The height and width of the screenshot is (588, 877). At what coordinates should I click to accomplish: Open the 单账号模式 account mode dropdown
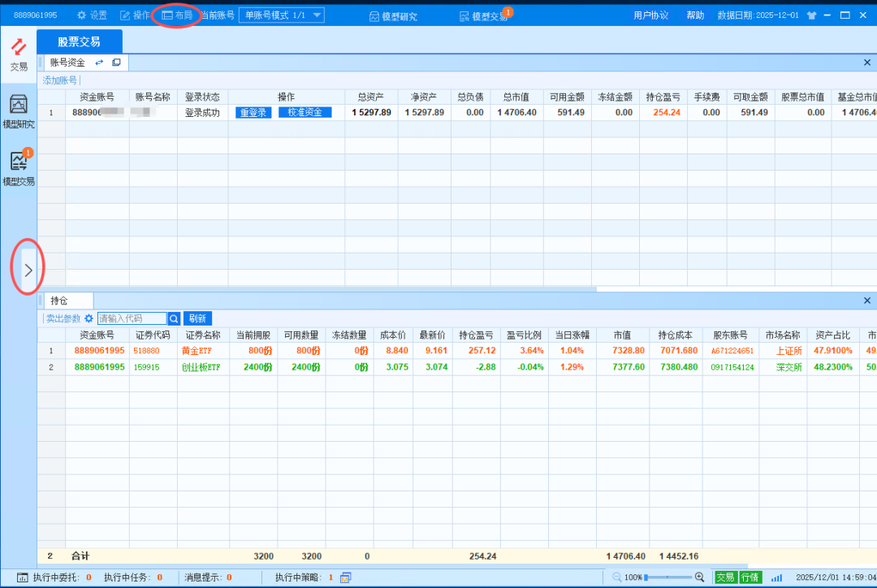point(281,15)
